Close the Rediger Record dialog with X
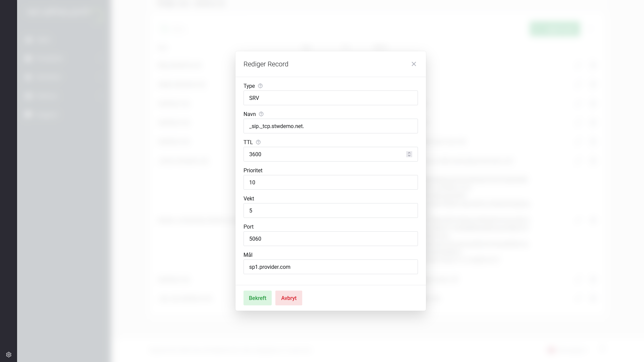The image size is (644, 362). pos(414,64)
